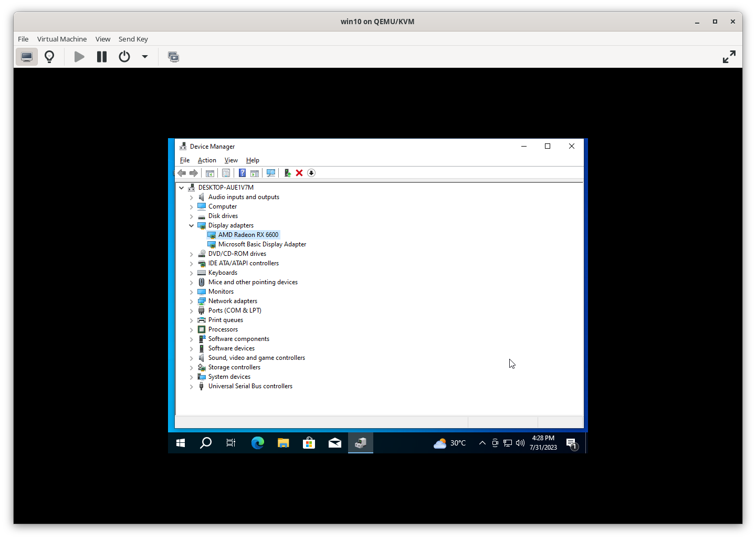Select Ports (COM & LPT) item
Viewport: 756px width, 539px height.
(235, 310)
